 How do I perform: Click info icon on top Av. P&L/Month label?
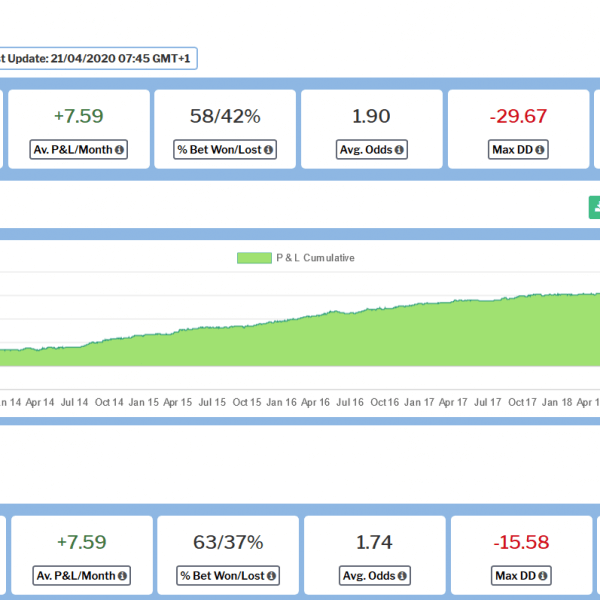pyautogui.click(x=119, y=150)
